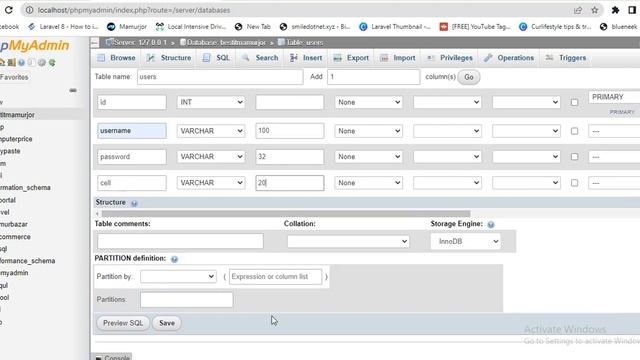640x360 pixels.
Task: Click the Expression or column list field
Action: coord(276,277)
